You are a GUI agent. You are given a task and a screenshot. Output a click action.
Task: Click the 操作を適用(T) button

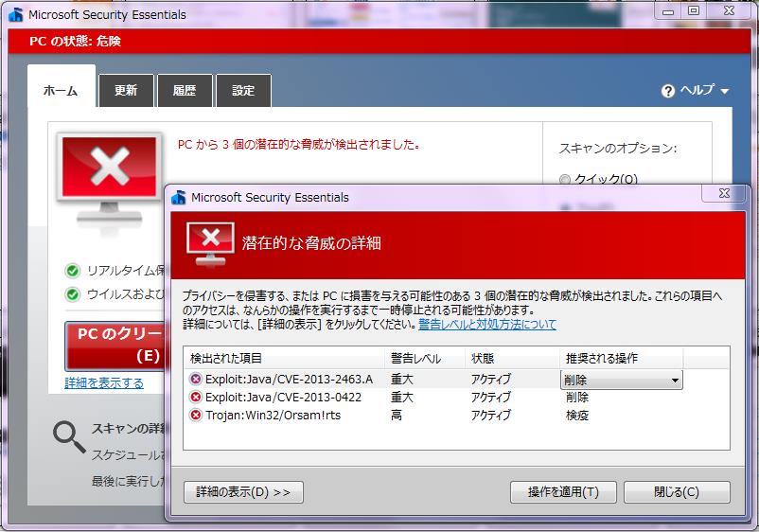(563, 492)
